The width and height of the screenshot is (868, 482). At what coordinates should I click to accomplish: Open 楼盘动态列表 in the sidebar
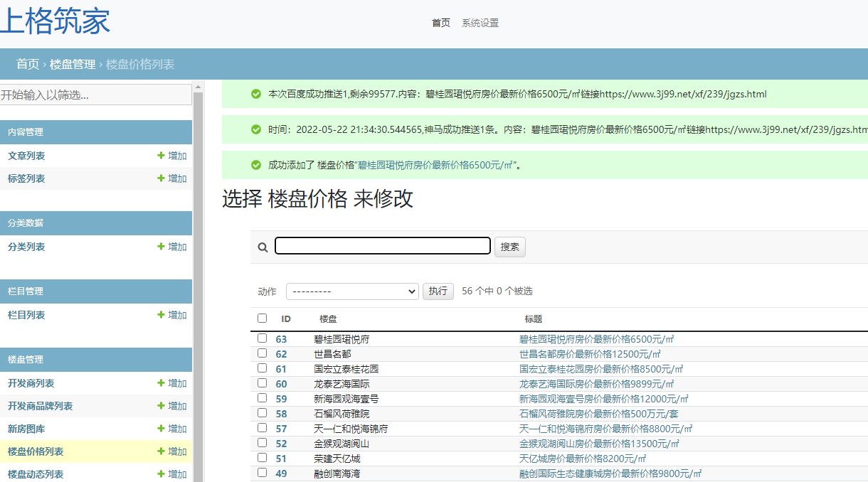36,474
